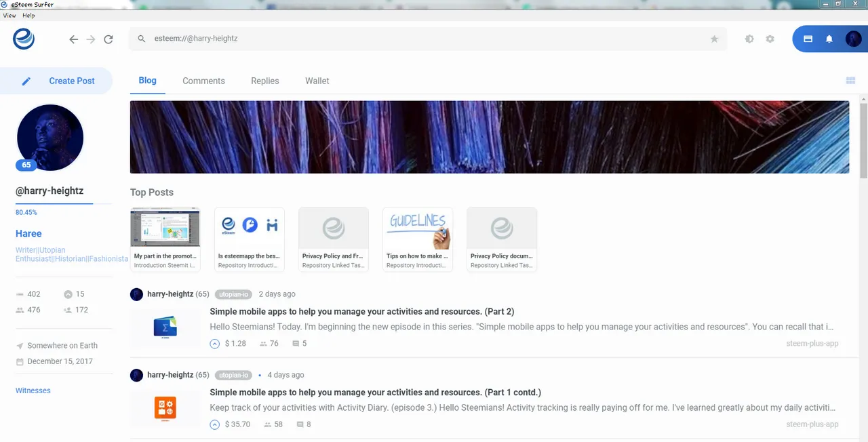The height and width of the screenshot is (442, 868).
Task: Click the eSteem logo icon
Action: point(24,39)
